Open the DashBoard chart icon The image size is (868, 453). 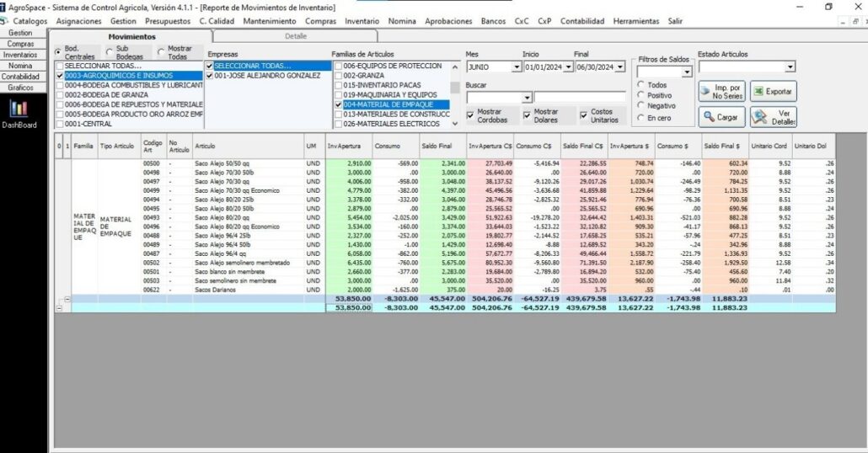(19, 110)
